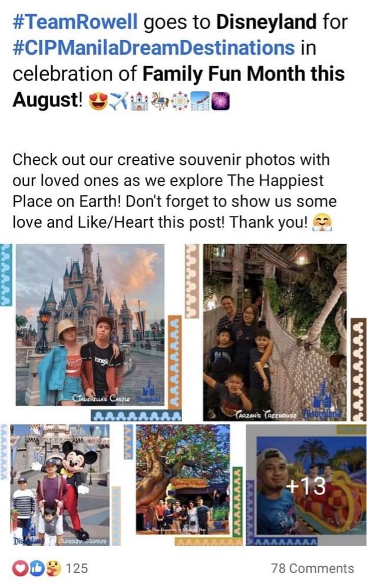The image size is (367, 588).
Task: Open the #TeamRowell hashtag link
Action: pos(75,21)
